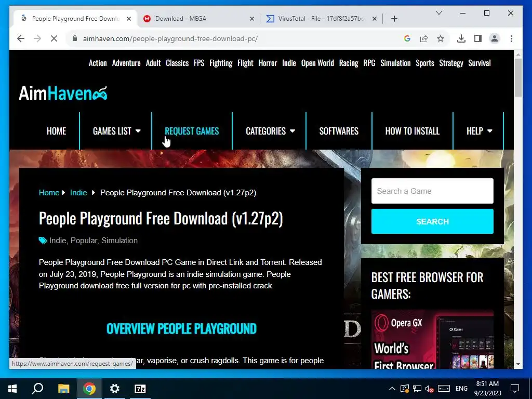
Task: Click the padlock site info icon
Action: [75, 38]
